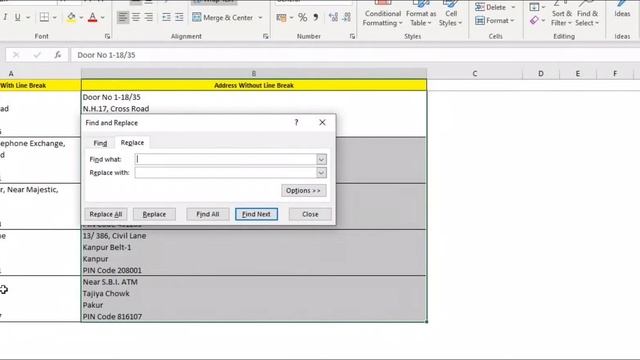This screenshot has width=640, height=360.
Task: Apply percent style
Action: click(302, 18)
